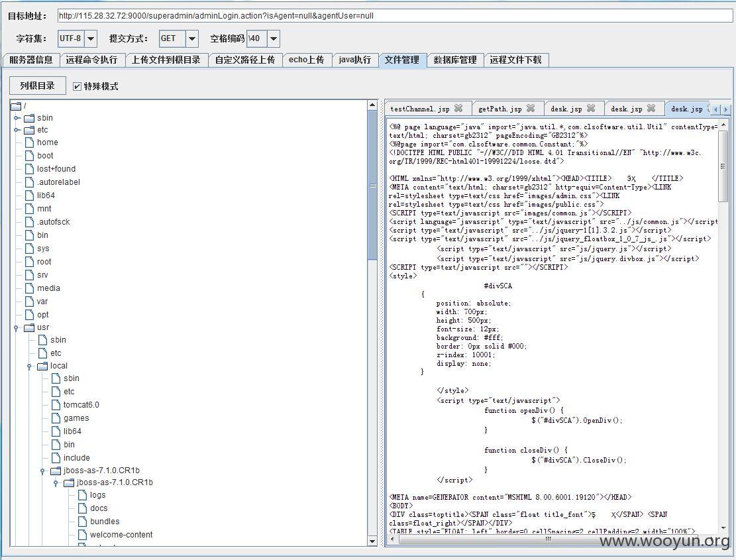Click the editor horizontal scrollbar thumb
The height and width of the screenshot is (560, 736).
coord(547,540)
